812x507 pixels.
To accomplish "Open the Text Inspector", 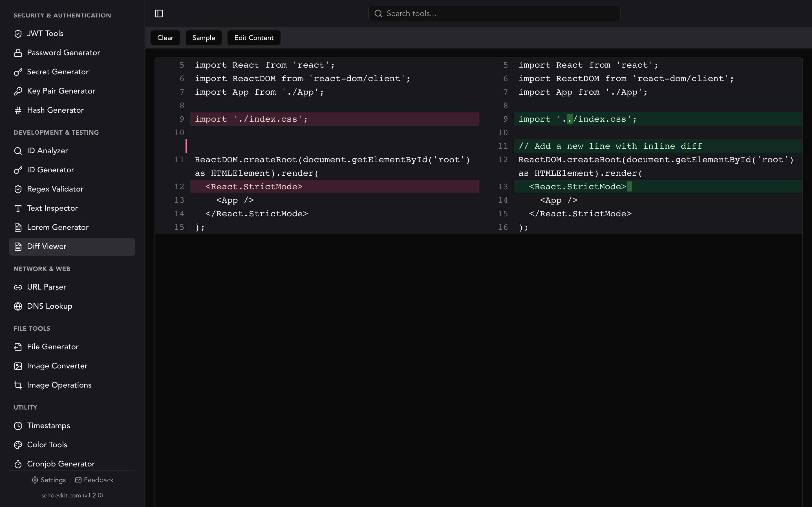I will [x=52, y=208].
